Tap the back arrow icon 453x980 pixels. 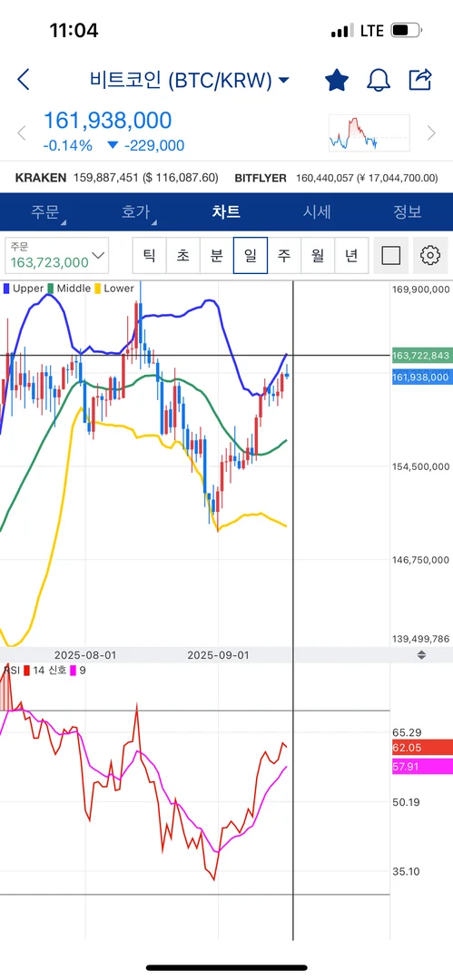24,79
